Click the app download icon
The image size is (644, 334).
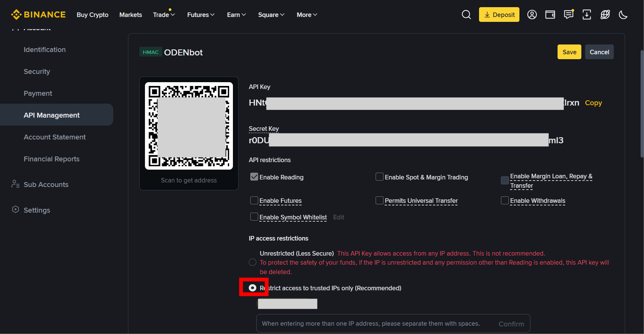(x=587, y=15)
